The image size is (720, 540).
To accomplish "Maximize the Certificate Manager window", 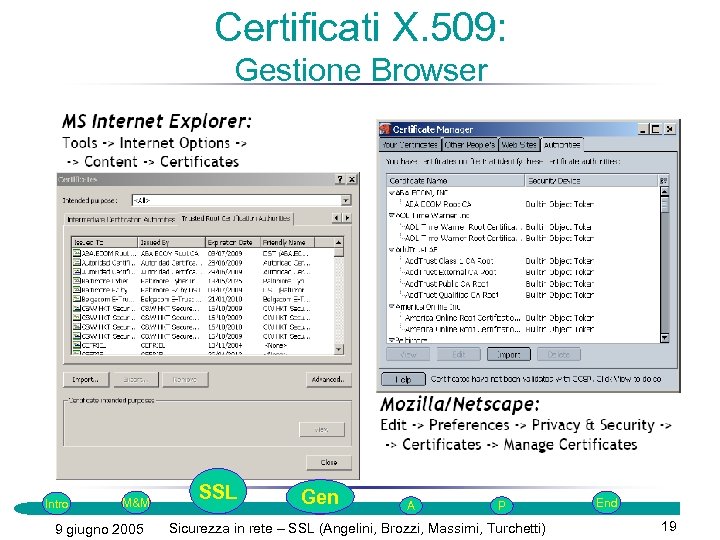I will 656,129.
